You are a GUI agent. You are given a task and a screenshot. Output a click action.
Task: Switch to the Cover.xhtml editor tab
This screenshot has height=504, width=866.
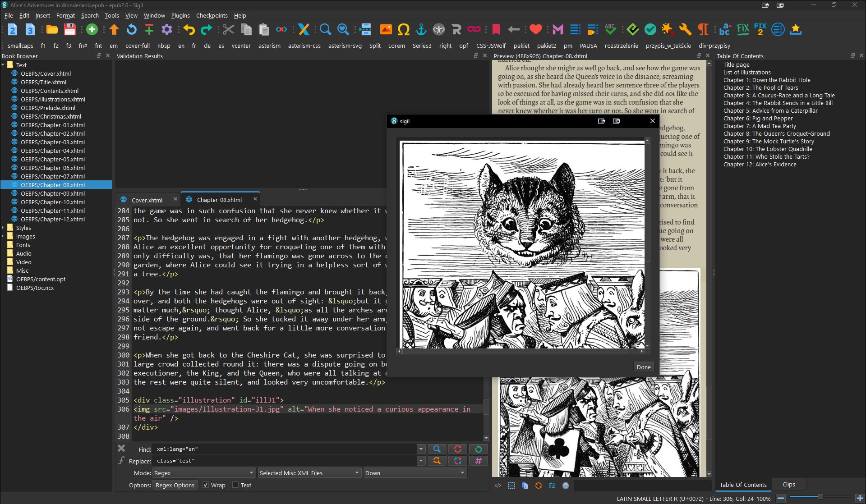(x=147, y=200)
